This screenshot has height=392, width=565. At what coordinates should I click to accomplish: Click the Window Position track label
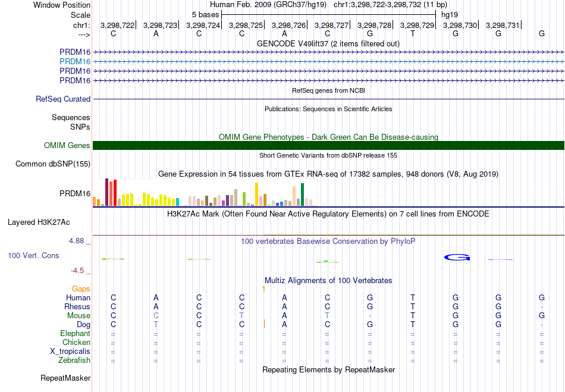pyautogui.click(x=62, y=5)
